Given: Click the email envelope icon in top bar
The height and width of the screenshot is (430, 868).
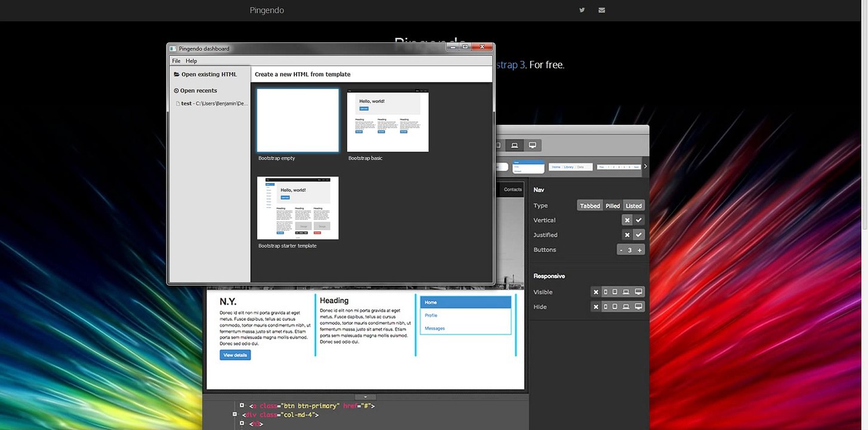Looking at the screenshot, I should pyautogui.click(x=602, y=10).
